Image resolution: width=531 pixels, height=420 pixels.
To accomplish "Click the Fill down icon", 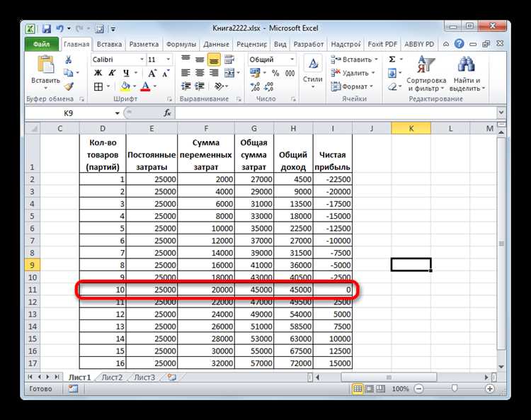I will (392, 73).
